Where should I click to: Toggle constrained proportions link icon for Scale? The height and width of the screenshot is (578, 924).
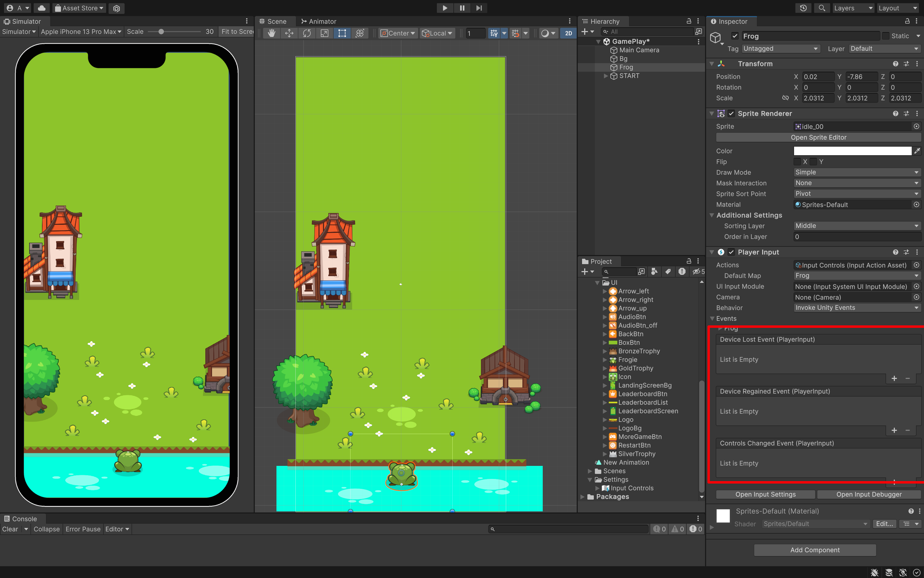[x=785, y=98]
